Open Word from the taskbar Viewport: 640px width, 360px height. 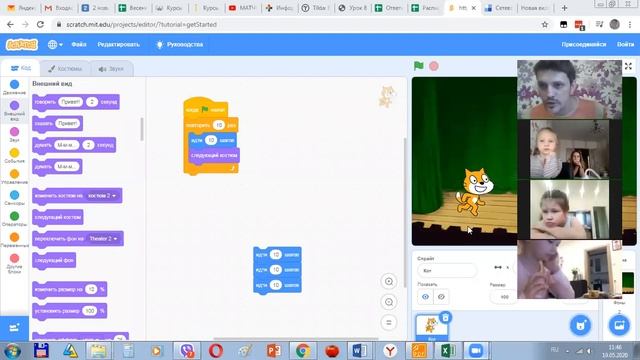pyautogui.click(x=360, y=351)
